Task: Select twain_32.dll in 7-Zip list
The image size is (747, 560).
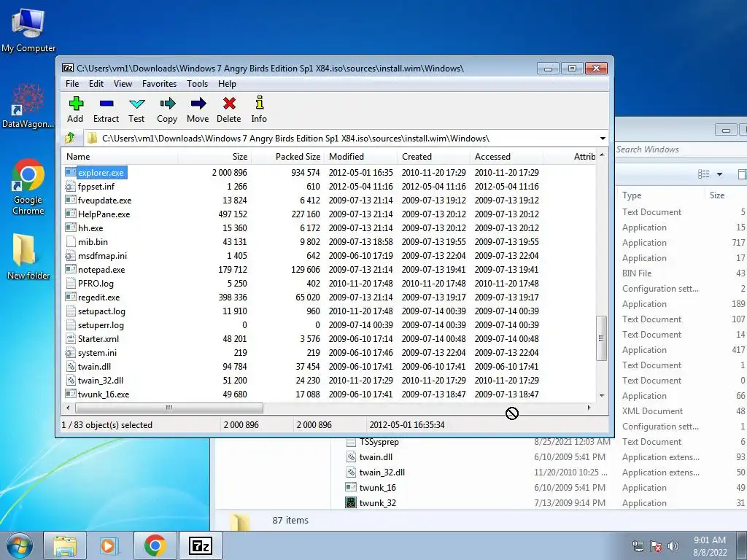Action: (x=101, y=380)
